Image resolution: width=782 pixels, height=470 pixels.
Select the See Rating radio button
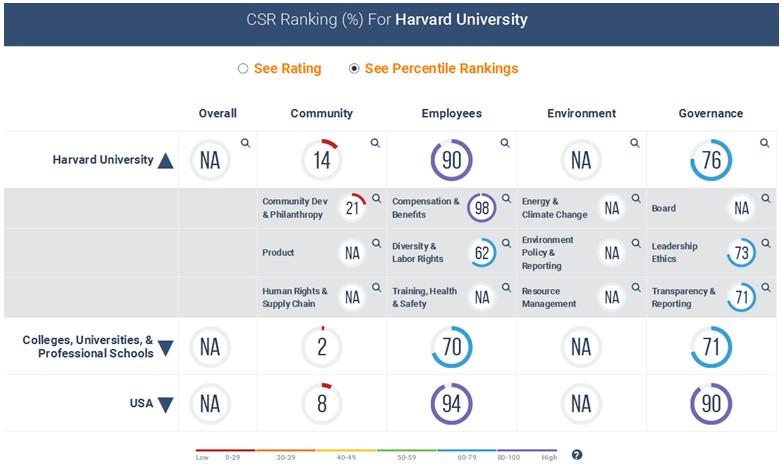coord(243,68)
